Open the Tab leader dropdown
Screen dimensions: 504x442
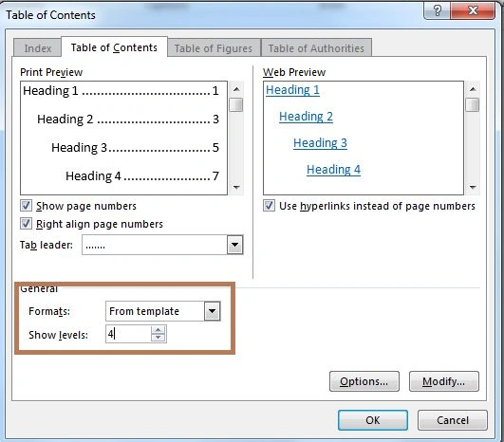235,245
